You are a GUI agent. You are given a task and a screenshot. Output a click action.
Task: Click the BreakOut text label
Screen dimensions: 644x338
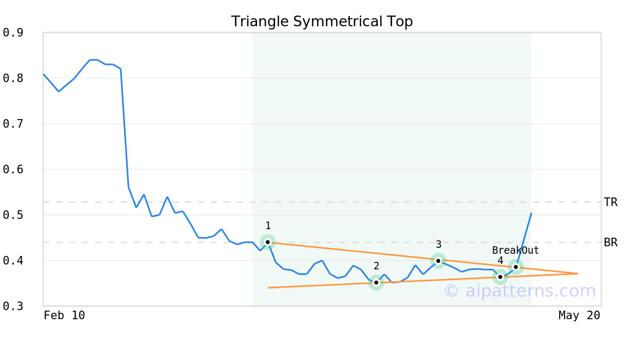(x=515, y=251)
